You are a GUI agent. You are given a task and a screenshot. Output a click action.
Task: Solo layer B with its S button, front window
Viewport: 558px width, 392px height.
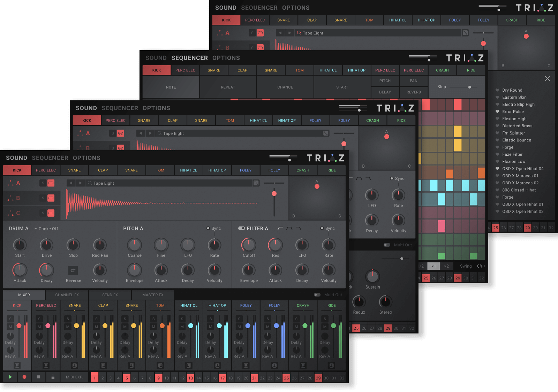43,198
